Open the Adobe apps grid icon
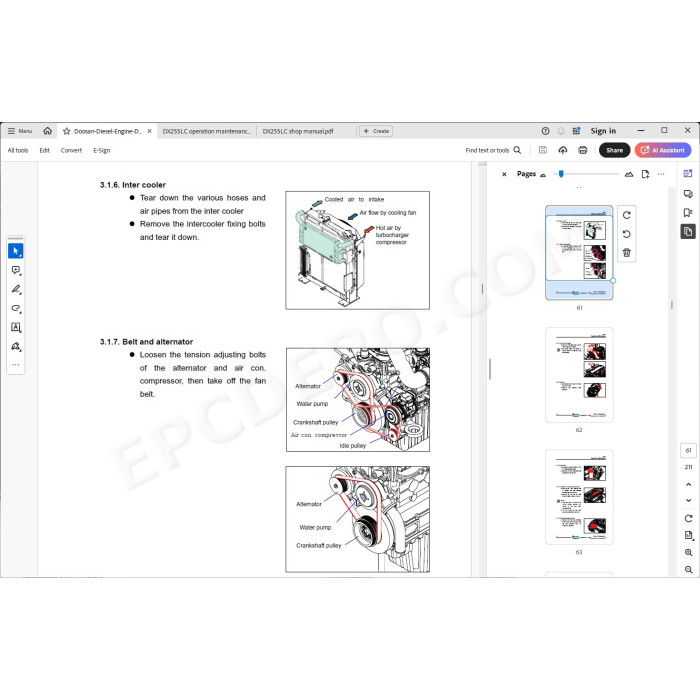This screenshot has width=700, height=700. [x=576, y=131]
